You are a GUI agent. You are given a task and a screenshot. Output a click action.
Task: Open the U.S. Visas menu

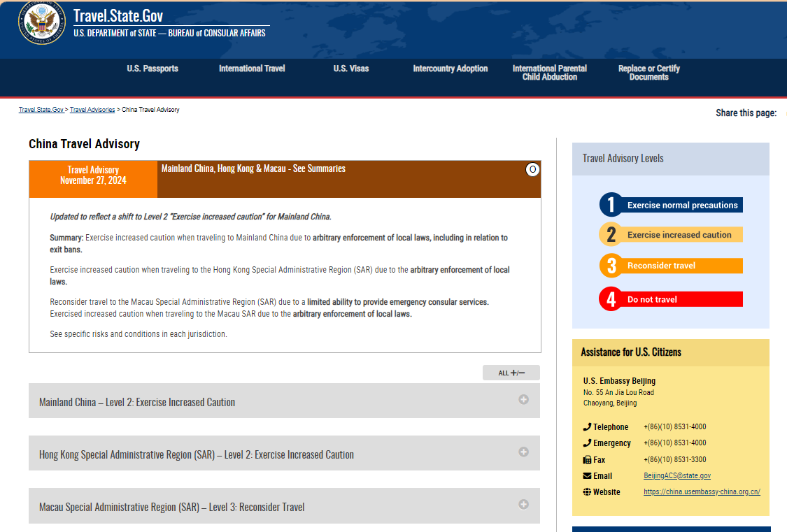(350, 69)
